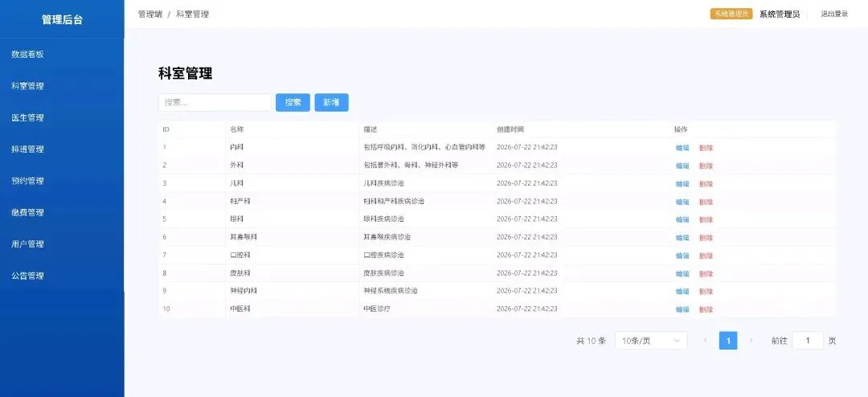The height and width of the screenshot is (397, 868).
Task: Go to 公告管理 in sidebar
Action: point(27,275)
